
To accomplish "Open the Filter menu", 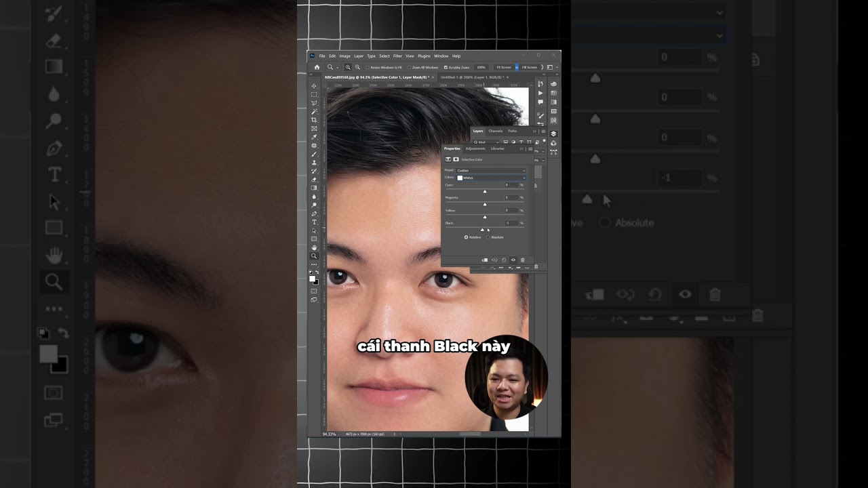I will (397, 56).
